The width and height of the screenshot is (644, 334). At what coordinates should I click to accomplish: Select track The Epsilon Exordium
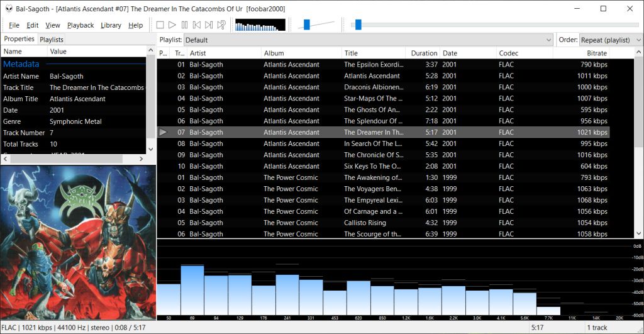pyautogui.click(x=383, y=65)
